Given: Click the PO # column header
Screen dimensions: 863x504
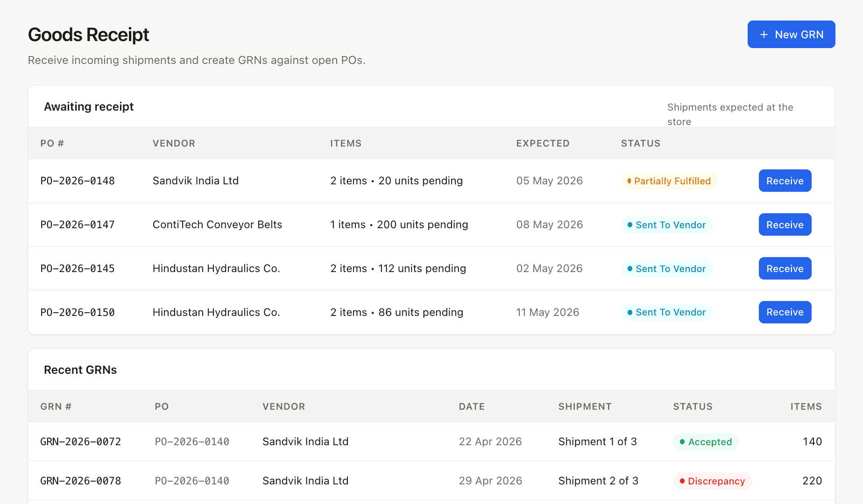Looking at the screenshot, I should point(52,143).
